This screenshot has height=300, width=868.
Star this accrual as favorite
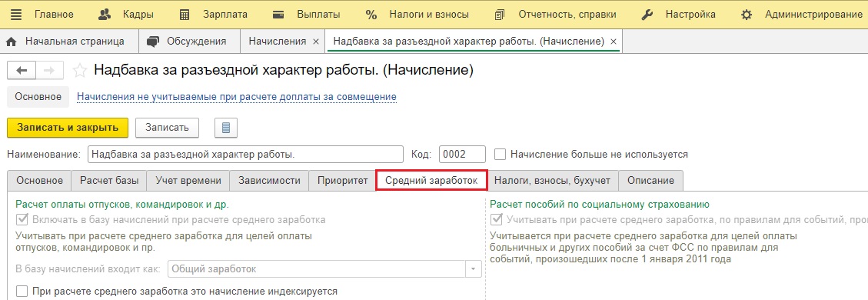pyautogui.click(x=81, y=70)
